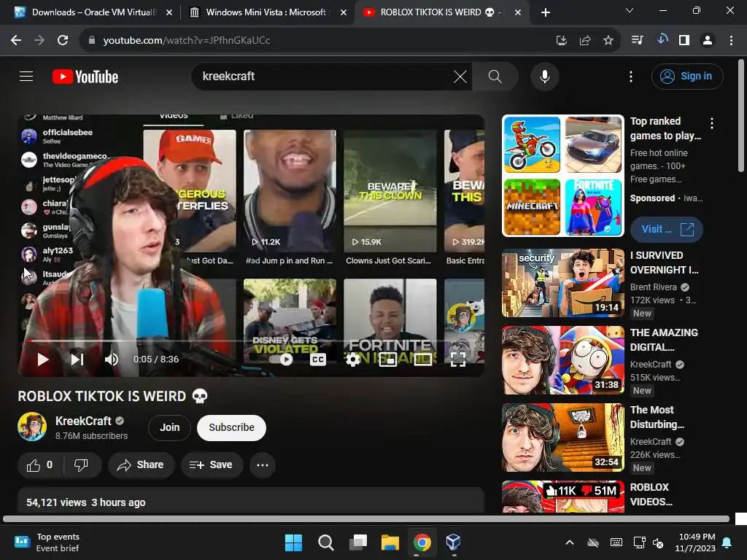The image size is (747, 560).
Task: Open sponsored ad options menu
Action: click(x=712, y=123)
